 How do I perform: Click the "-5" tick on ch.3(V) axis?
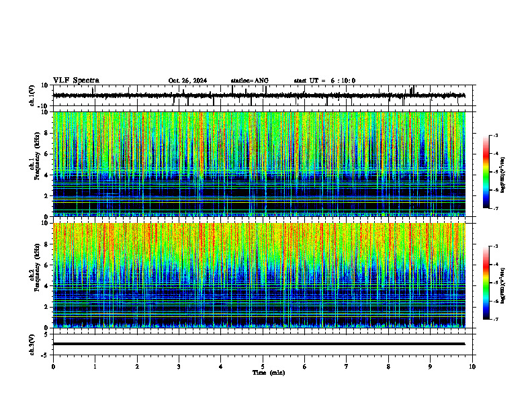(46, 355)
